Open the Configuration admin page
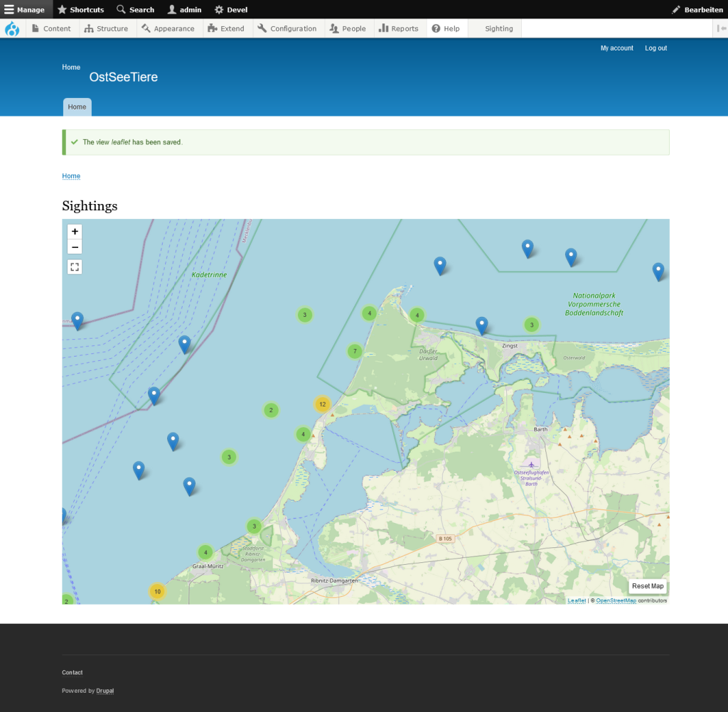The height and width of the screenshot is (712, 728). point(287,28)
